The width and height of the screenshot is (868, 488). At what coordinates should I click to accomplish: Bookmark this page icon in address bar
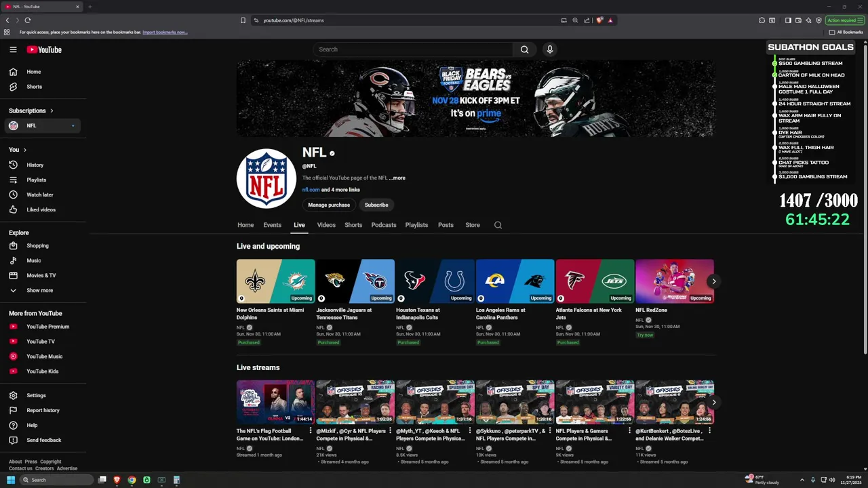click(243, 20)
